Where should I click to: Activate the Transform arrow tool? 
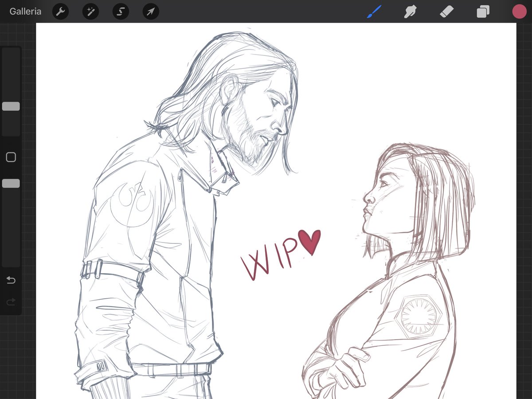pyautogui.click(x=151, y=12)
